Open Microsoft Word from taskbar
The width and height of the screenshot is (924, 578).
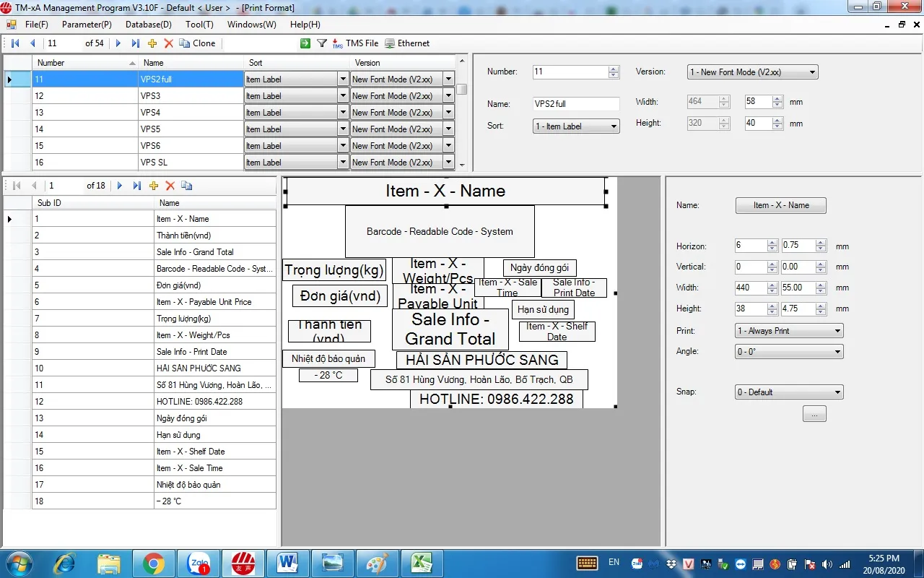(x=287, y=563)
